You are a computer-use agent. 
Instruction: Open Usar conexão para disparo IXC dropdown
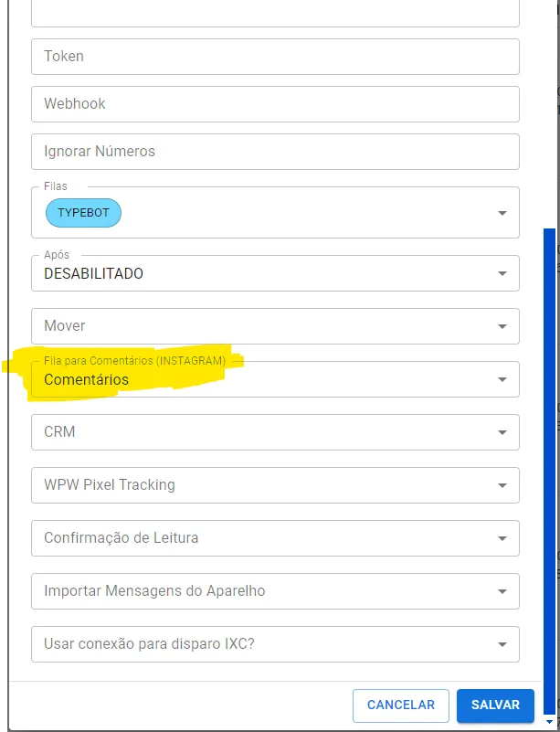275,643
